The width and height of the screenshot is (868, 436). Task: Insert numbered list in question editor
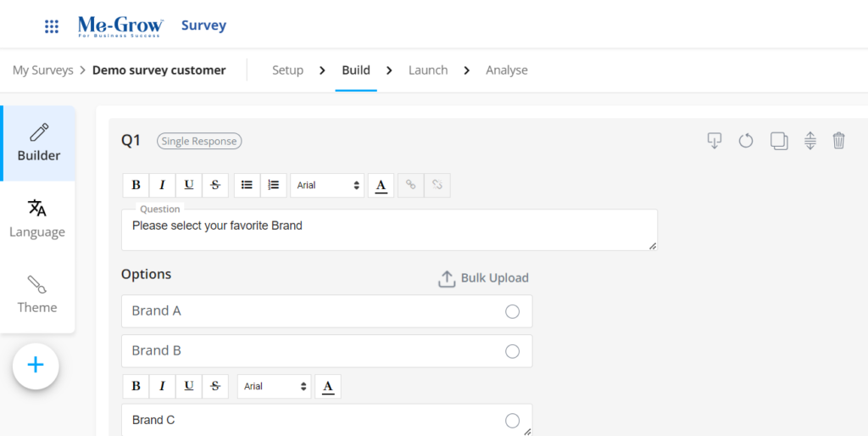pos(273,185)
